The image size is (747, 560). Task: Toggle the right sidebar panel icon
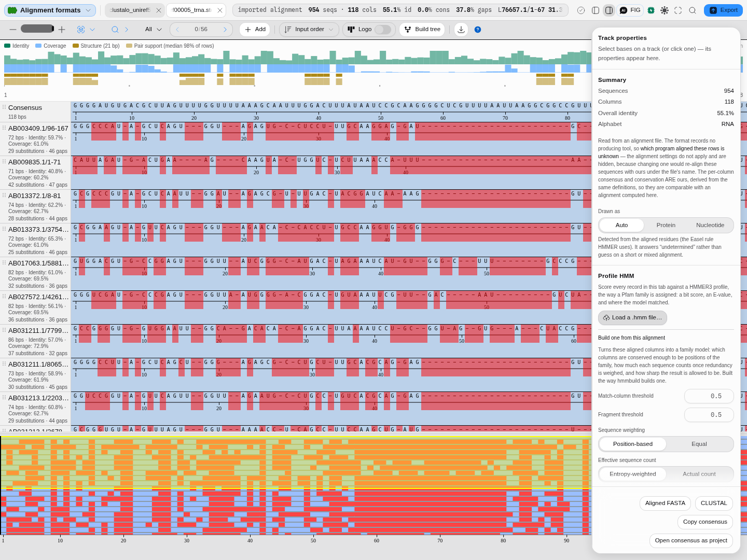click(609, 10)
